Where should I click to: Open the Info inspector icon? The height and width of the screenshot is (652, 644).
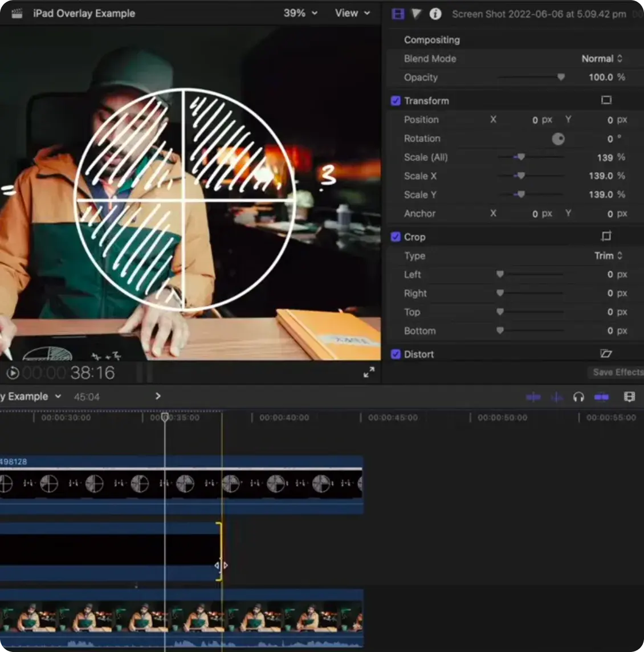coord(435,14)
